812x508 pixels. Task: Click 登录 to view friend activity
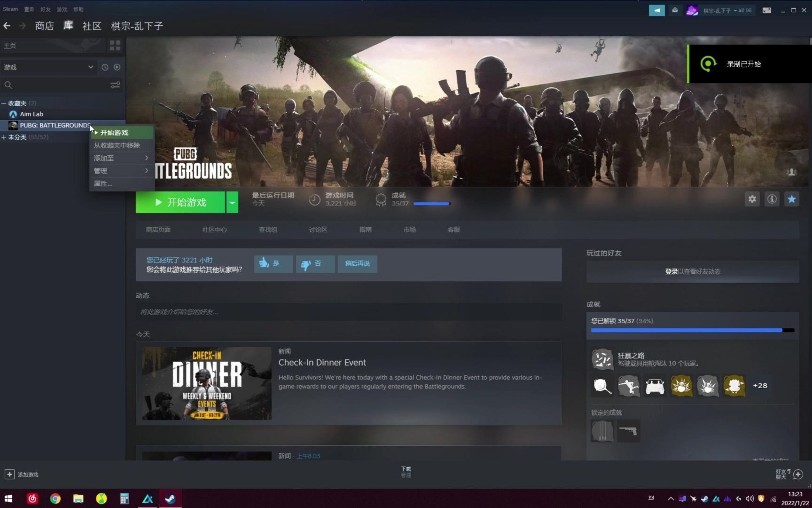coord(671,271)
